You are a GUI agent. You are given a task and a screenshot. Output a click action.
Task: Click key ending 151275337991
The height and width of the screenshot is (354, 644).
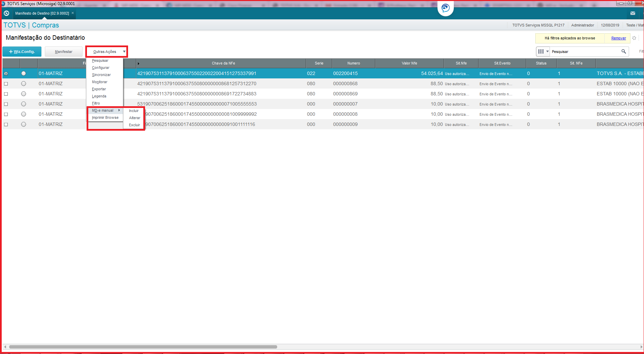(x=197, y=73)
